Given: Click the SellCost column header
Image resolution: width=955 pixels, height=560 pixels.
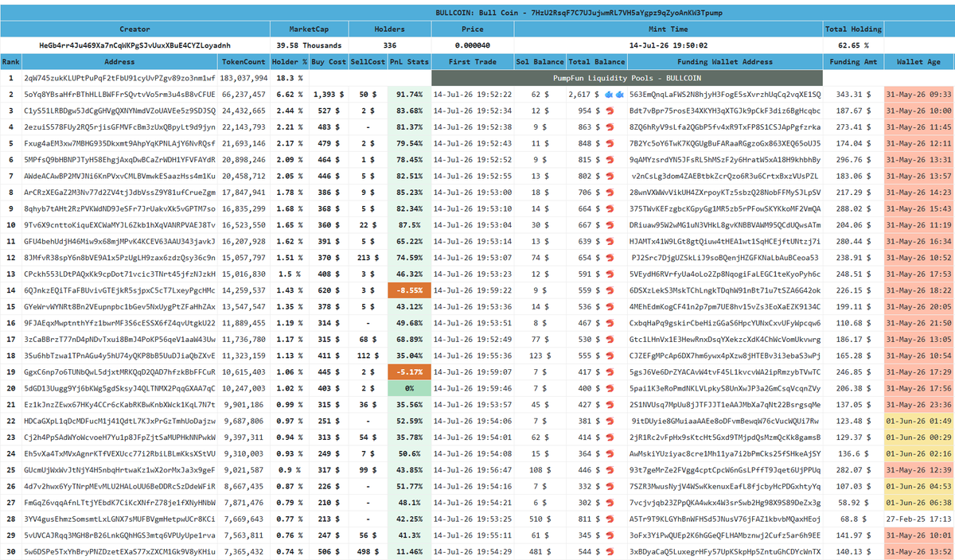Looking at the screenshot, I should [x=368, y=61].
